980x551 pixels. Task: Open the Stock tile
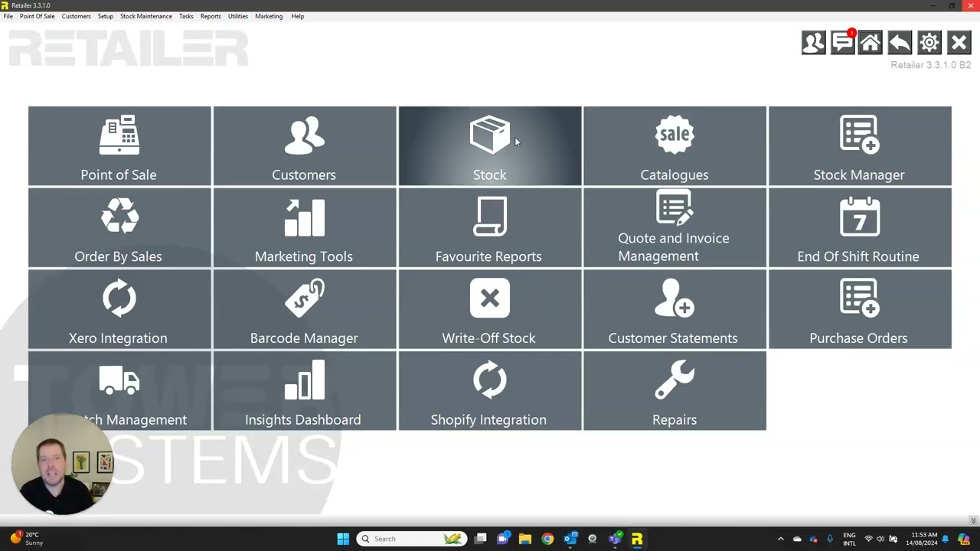point(490,145)
